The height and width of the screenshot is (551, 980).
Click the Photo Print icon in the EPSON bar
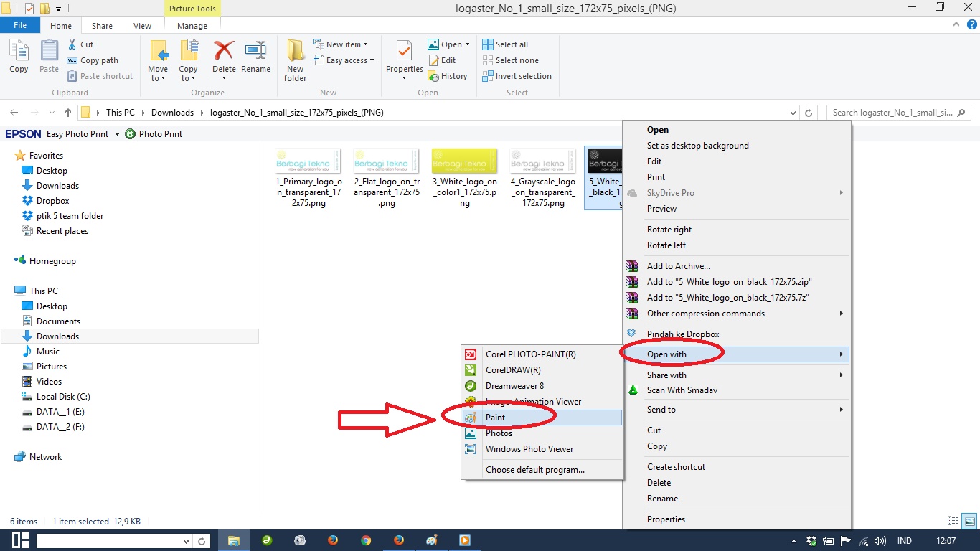click(x=130, y=133)
